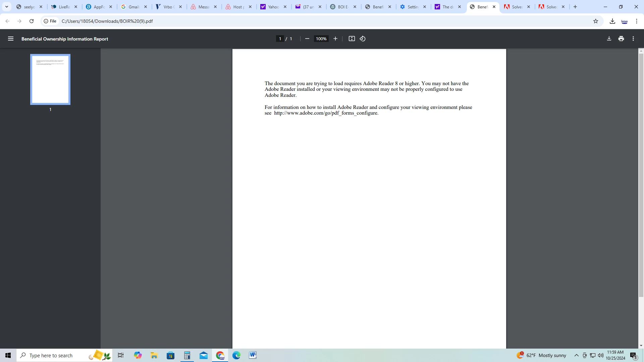The height and width of the screenshot is (362, 644).
Task: Toggle the PDF sidebar hamburger menu
Action: click(x=11, y=39)
